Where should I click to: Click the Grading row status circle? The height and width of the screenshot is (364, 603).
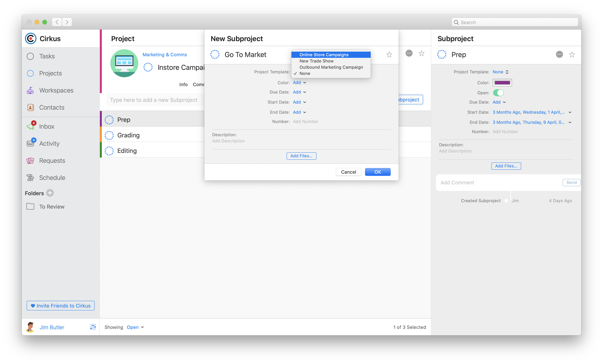point(109,135)
